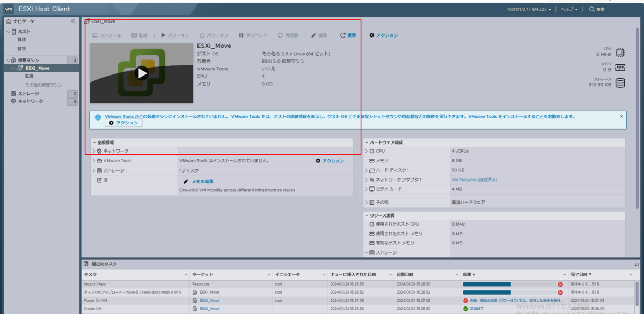Image resolution: width=644 pixels, height=314 pixels.
Task: Click the info icon in VMware Tools banner
Action: point(98,117)
